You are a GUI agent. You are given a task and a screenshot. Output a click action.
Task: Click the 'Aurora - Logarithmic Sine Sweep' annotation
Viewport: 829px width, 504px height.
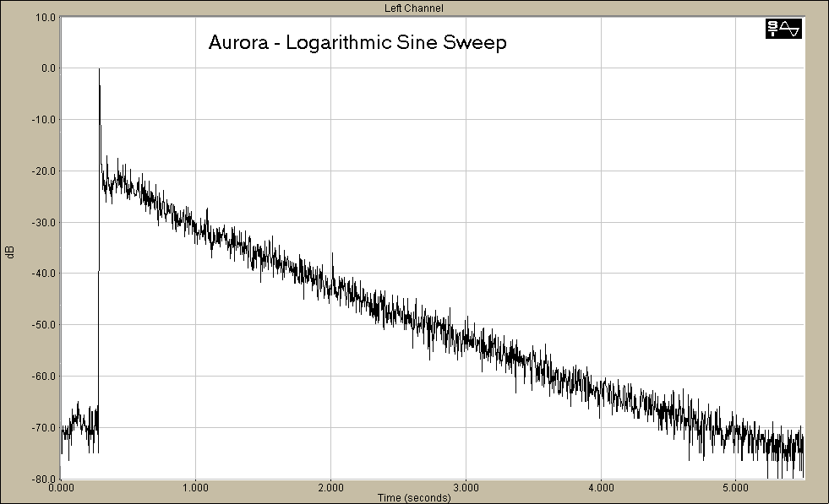[357, 41]
